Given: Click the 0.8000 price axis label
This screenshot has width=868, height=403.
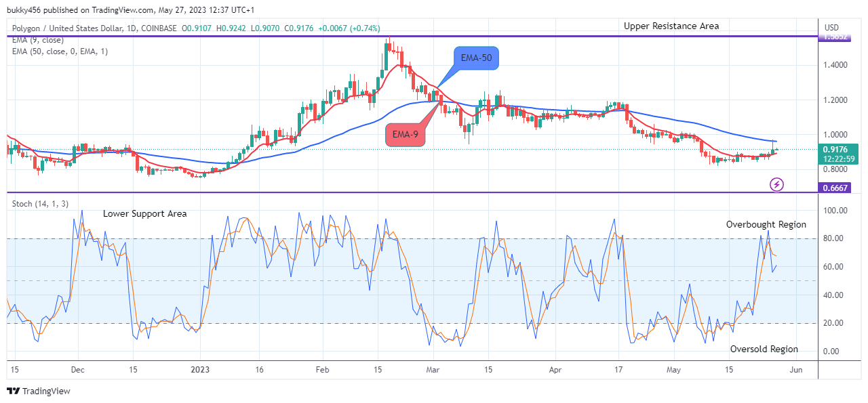Looking at the screenshot, I should [836, 169].
